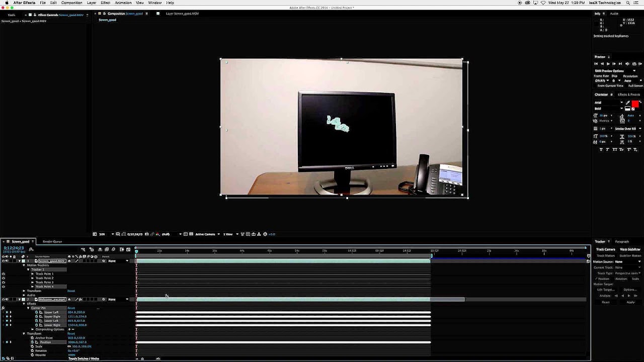Image resolution: width=644 pixels, height=362 pixels.
Task: Click the Scale constrain-proportions link icon
Action: (x=69, y=346)
